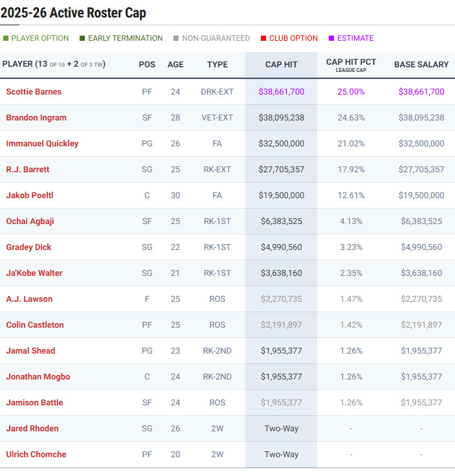The height and width of the screenshot is (476, 455).
Task: Click Immanuel Quickley 21.02% cap percentage
Action: 351,144
